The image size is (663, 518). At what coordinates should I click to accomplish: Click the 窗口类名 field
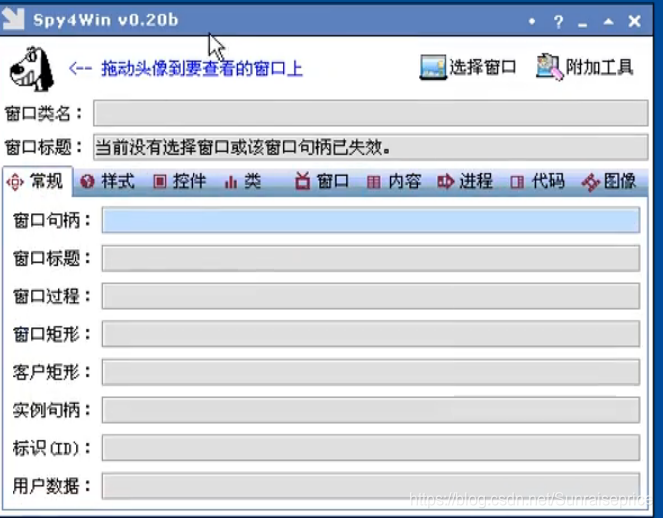coord(370,113)
